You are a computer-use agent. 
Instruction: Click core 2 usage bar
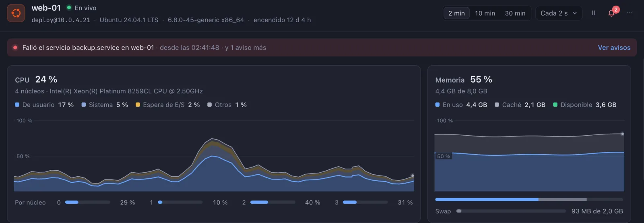click(x=272, y=202)
